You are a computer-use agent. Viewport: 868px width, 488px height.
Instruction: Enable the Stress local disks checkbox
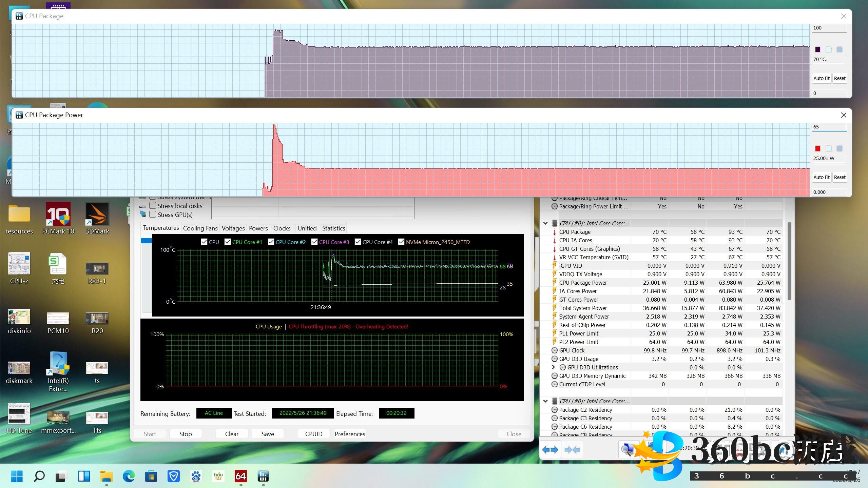coord(153,206)
